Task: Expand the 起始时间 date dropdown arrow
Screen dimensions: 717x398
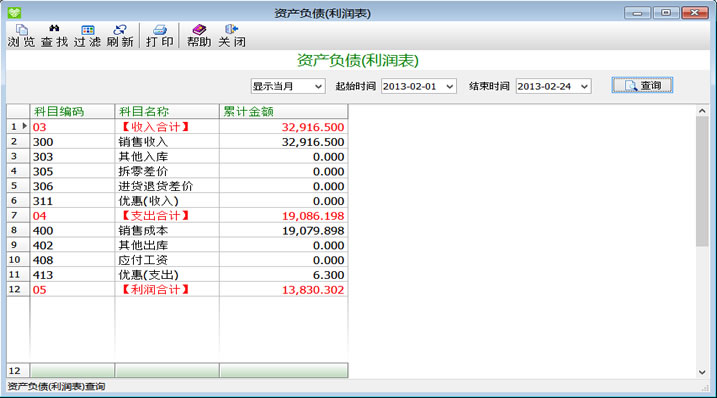Action: tap(449, 86)
